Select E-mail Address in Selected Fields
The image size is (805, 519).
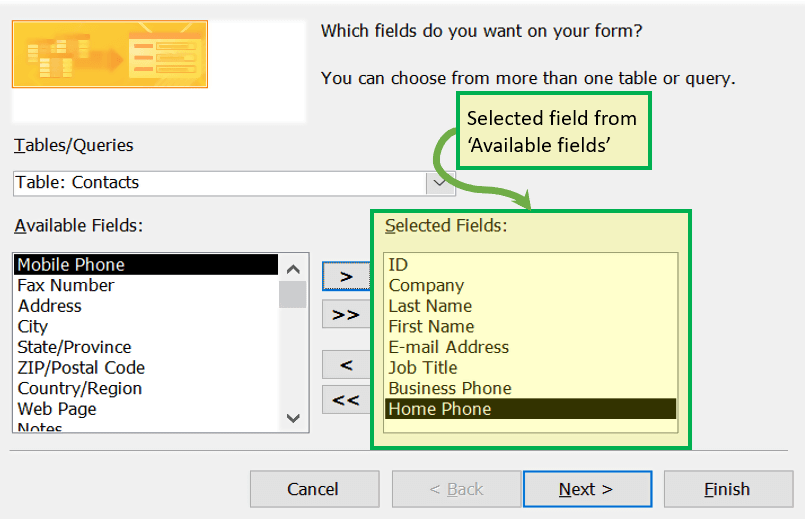(x=448, y=347)
